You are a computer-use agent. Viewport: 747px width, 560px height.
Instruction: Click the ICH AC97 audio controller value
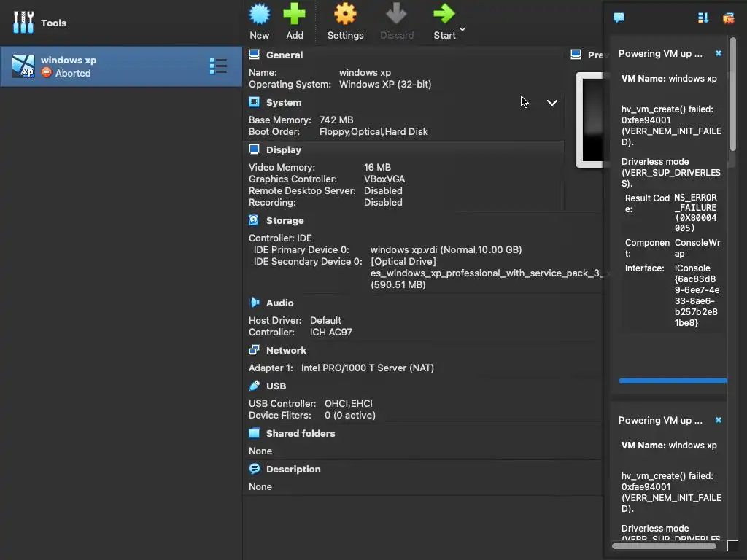pos(330,332)
